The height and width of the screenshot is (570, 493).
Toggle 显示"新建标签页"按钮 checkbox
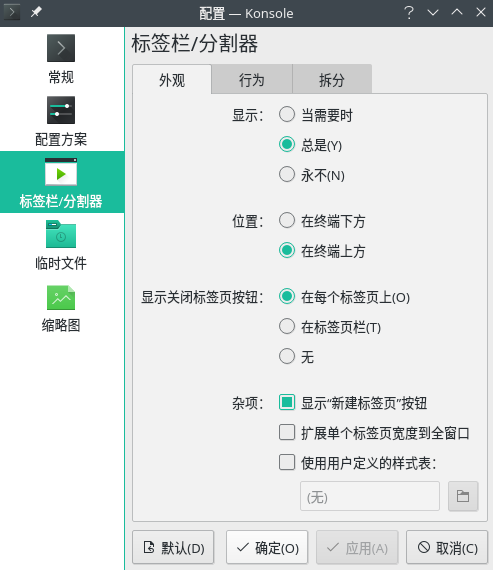pyautogui.click(x=353, y=402)
